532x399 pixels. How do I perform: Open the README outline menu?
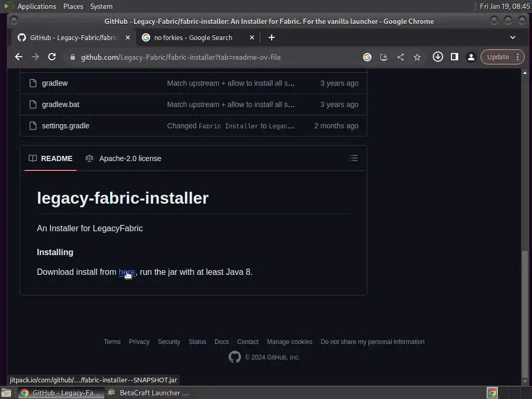[353, 158]
